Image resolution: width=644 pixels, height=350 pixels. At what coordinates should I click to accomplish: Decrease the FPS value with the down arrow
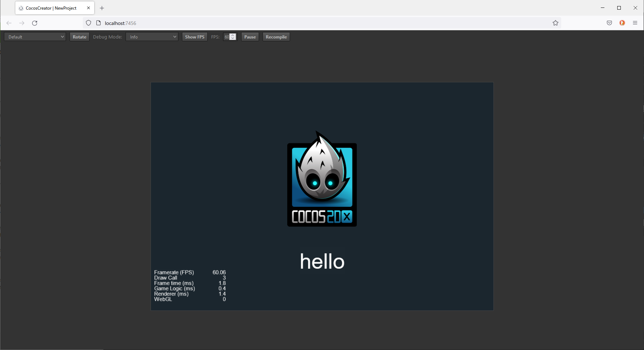coord(233,38)
